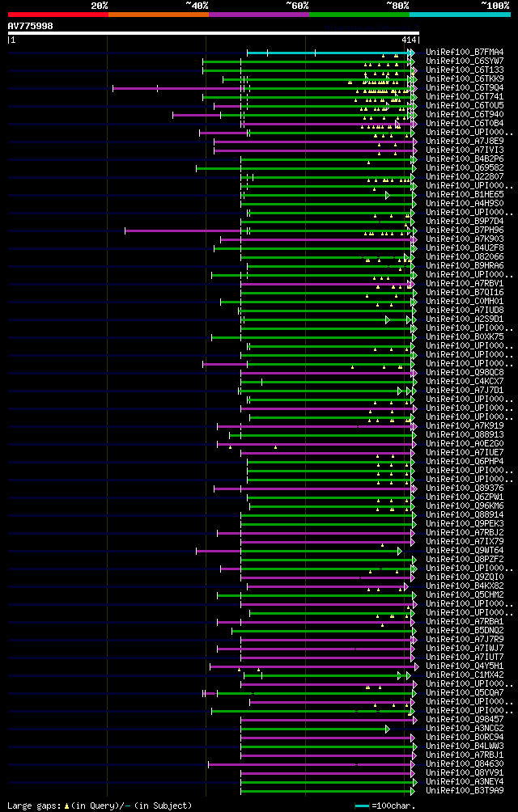Select the UniRef100_Q5CQA7 label
Viewport: 518px width, 812px height.
point(464,692)
